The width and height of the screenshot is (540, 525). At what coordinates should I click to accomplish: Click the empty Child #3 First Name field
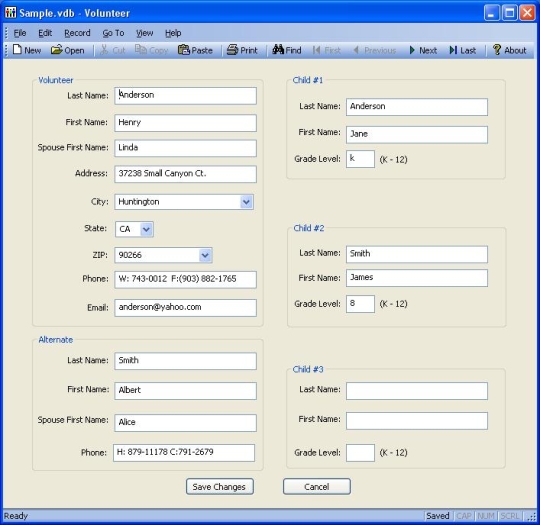click(x=417, y=421)
